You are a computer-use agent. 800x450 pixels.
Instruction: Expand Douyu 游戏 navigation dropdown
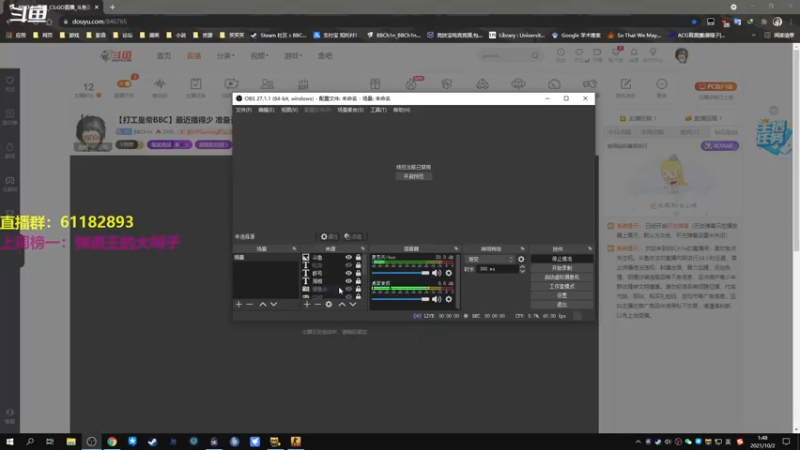coord(293,56)
